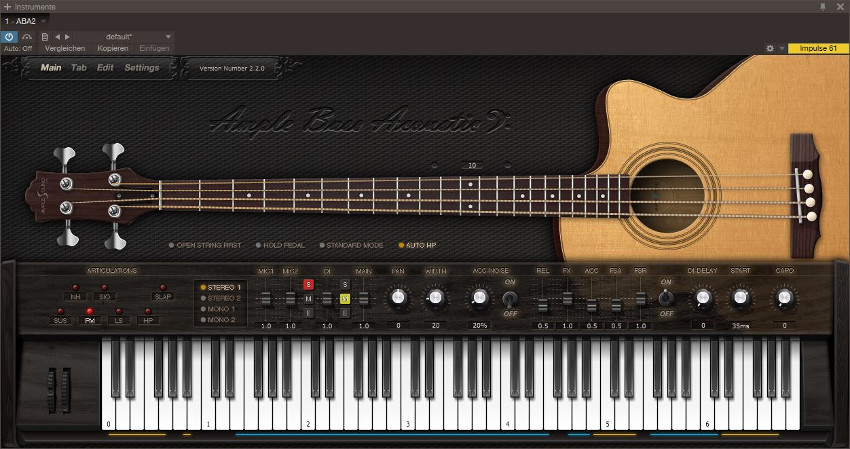850x449 pixels.
Task: Flip the ACC NOISE on/off switch
Action: click(509, 298)
